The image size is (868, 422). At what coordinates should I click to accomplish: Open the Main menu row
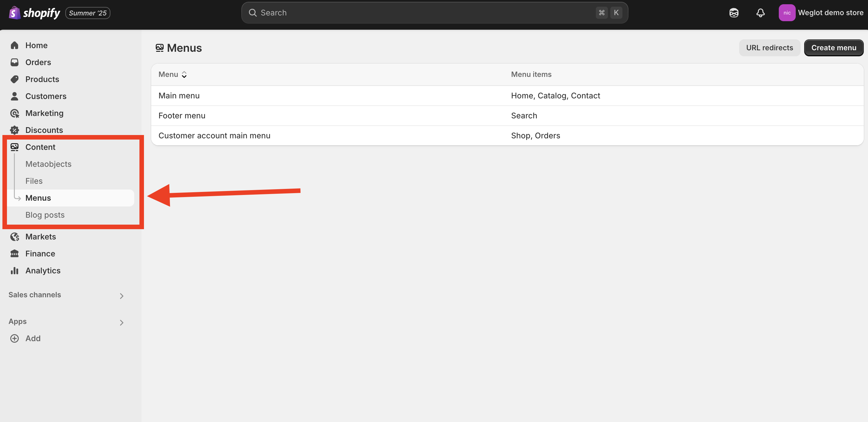[507, 96]
